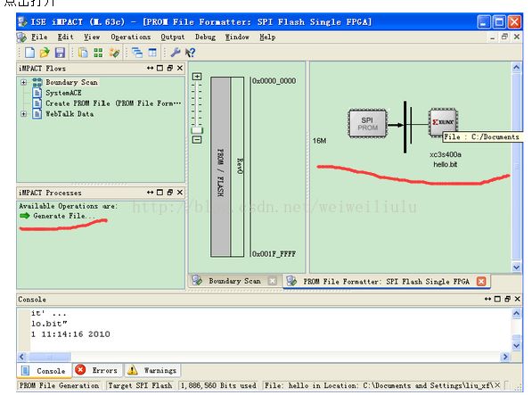The height and width of the screenshot is (395, 532).
Task: Select the Console tab
Action: pyautogui.click(x=44, y=371)
